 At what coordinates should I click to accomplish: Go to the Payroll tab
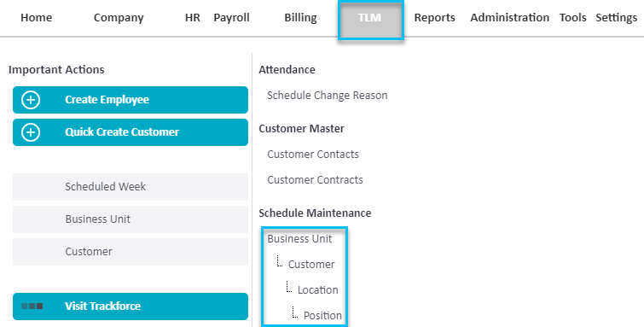point(231,18)
